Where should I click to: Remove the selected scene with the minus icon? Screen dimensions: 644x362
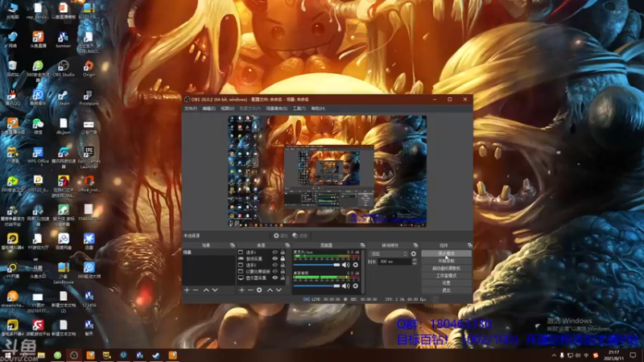tap(196, 290)
